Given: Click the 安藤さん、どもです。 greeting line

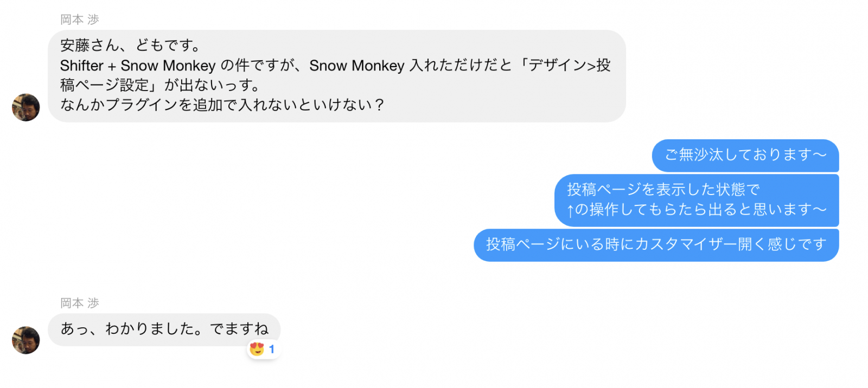Looking at the screenshot, I should (x=130, y=46).
